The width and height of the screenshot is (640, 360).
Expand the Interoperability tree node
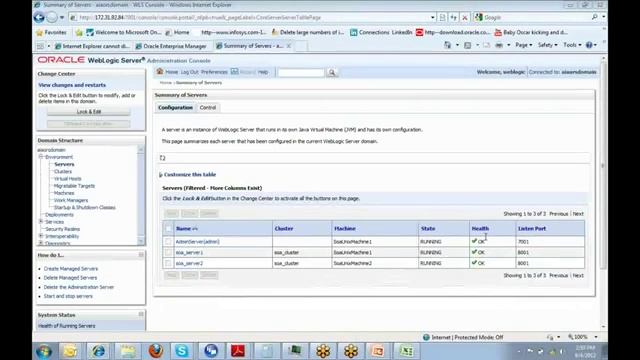coord(41,236)
